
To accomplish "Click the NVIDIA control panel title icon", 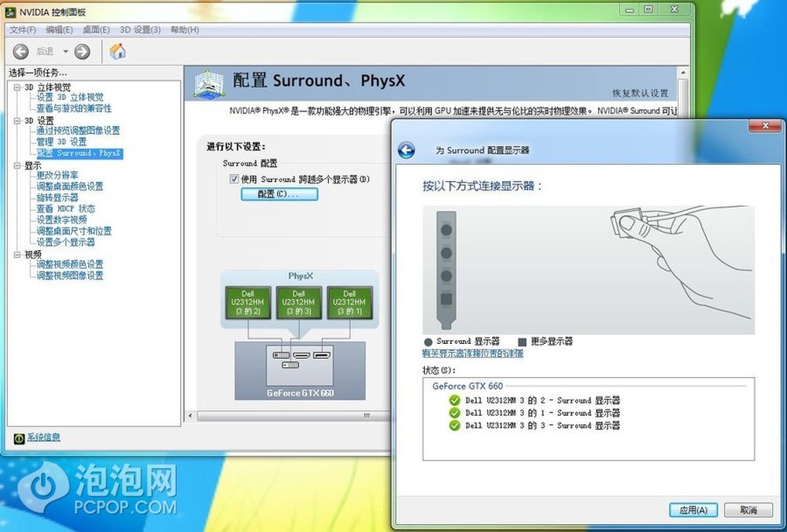I will pyautogui.click(x=10, y=12).
